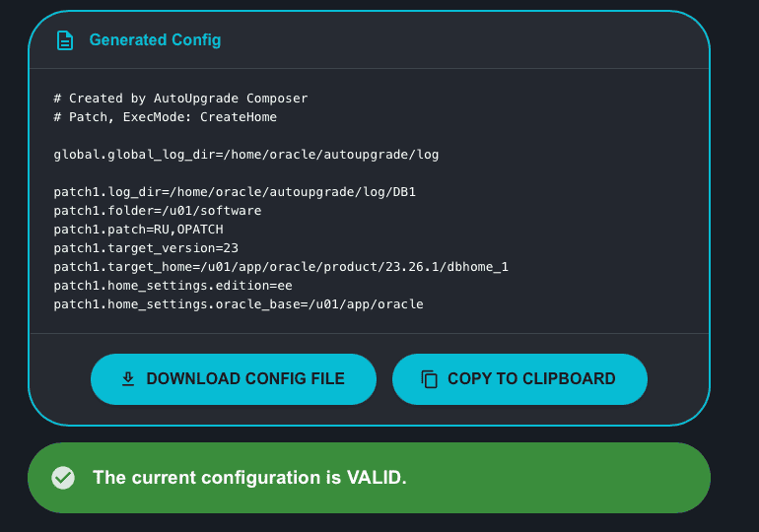The width and height of the screenshot is (759, 532).
Task: Select the patch1.target_home config line
Action: [281, 267]
